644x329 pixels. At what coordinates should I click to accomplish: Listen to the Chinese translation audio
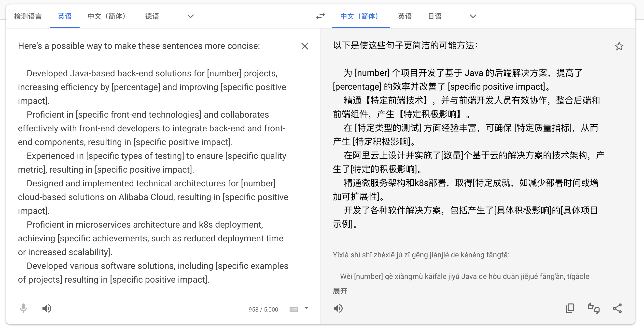click(338, 308)
